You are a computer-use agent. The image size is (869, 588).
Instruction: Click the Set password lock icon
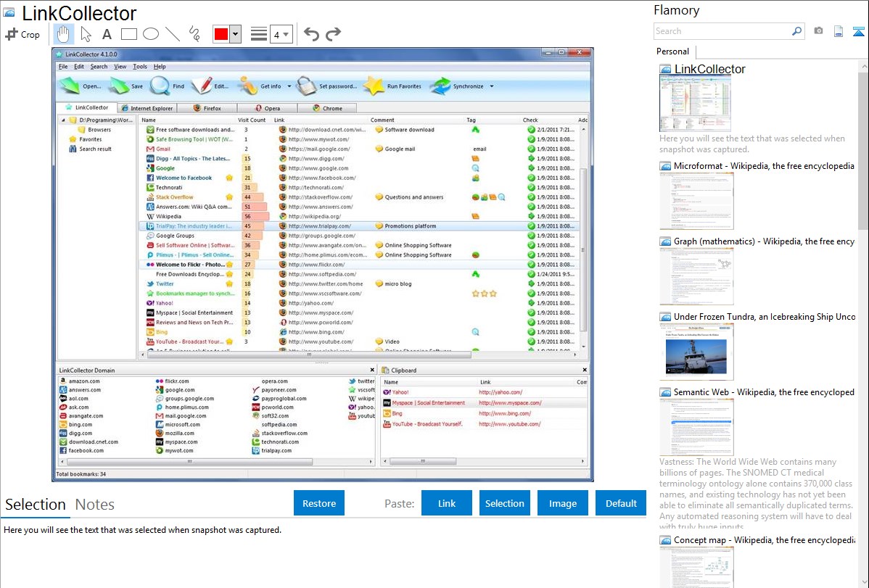(305, 86)
